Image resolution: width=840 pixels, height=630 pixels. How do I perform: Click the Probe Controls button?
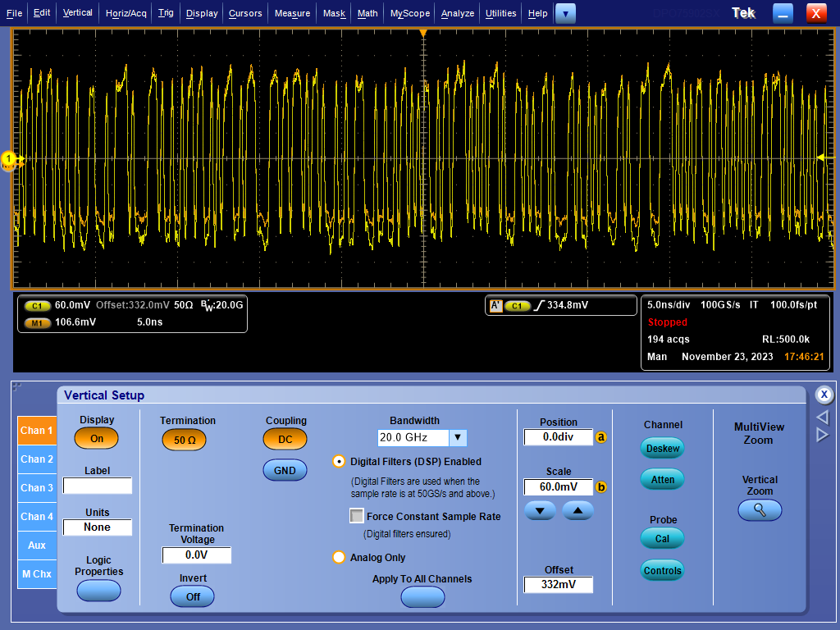(x=662, y=570)
